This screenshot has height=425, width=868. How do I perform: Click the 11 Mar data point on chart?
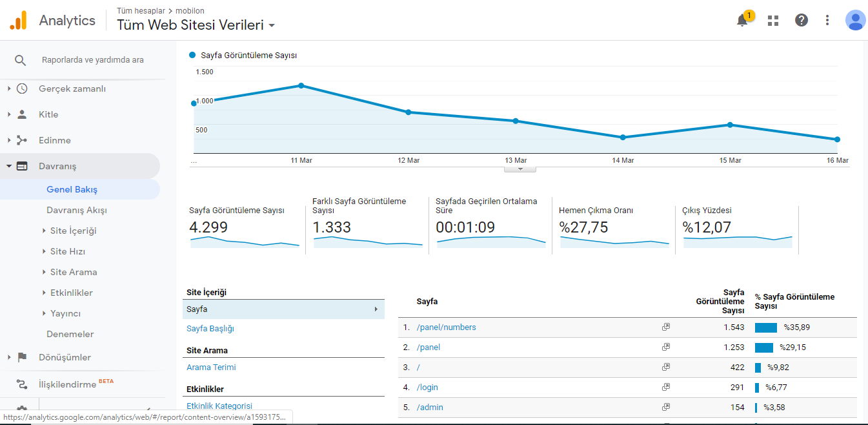(301, 86)
